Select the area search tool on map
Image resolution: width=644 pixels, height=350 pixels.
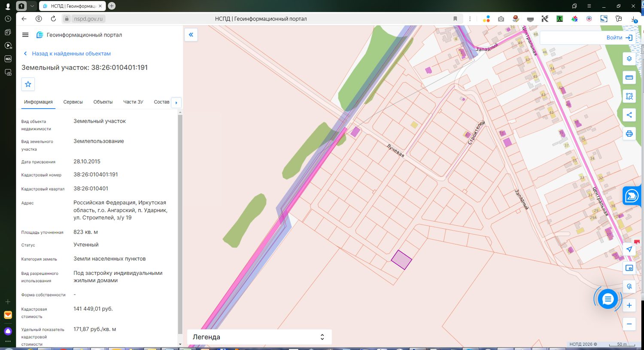click(x=629, y=96)
